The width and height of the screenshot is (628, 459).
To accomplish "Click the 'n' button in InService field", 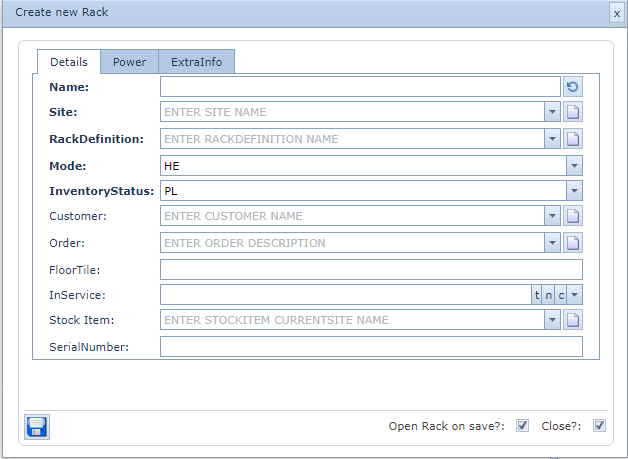I will pyautogui.click(x=549, y=295).
